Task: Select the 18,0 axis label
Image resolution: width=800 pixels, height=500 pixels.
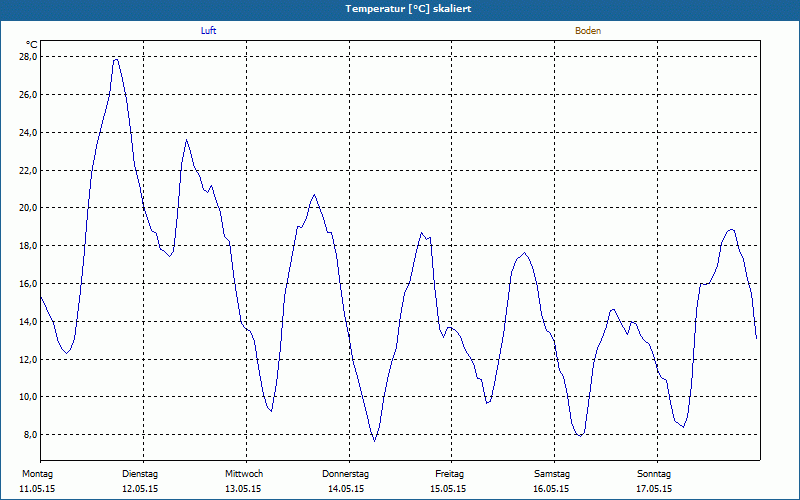Action: tap(29, 245)
